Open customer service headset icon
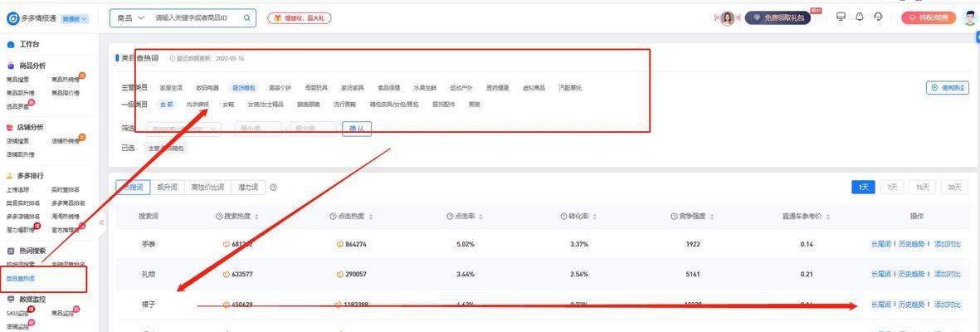This screenshot has width=980, height=332. coord(879,17)
